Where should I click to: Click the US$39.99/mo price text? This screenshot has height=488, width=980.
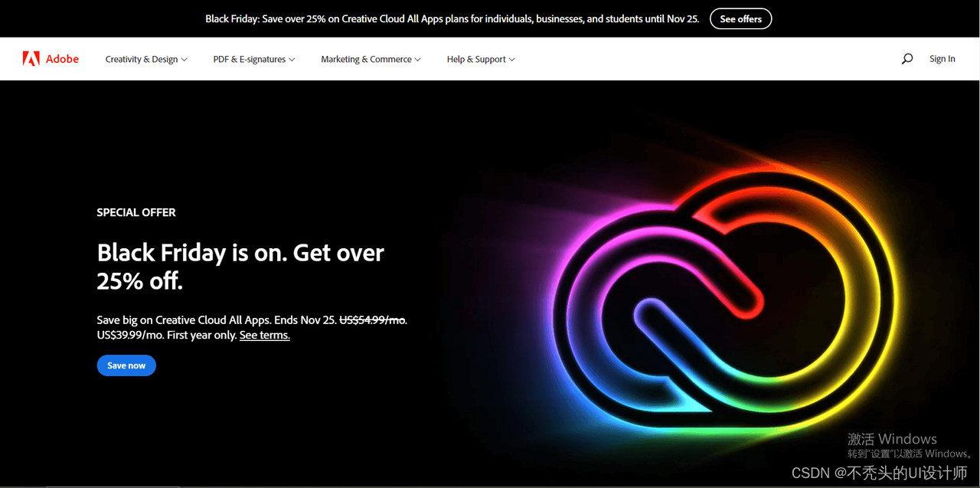130,335
